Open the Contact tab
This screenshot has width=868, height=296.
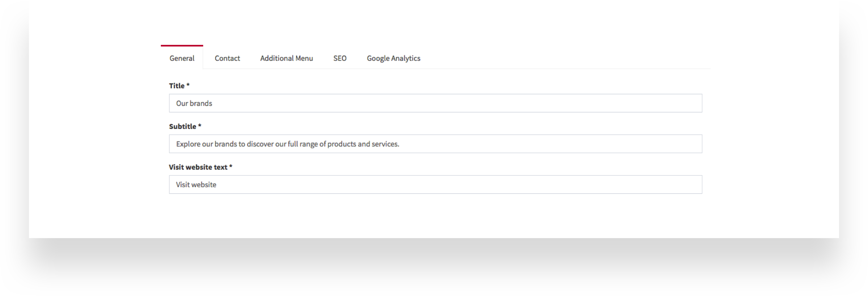(x=227, y=58)
